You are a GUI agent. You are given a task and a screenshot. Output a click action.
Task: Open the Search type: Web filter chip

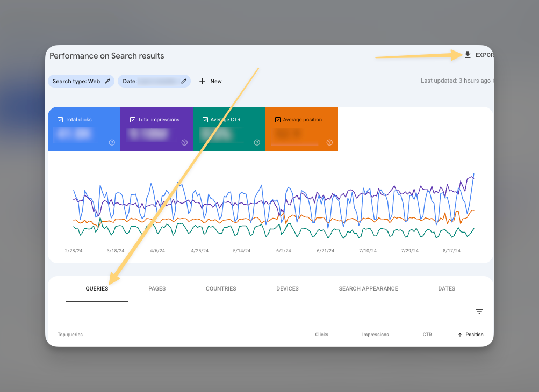(x=81, y=81)
